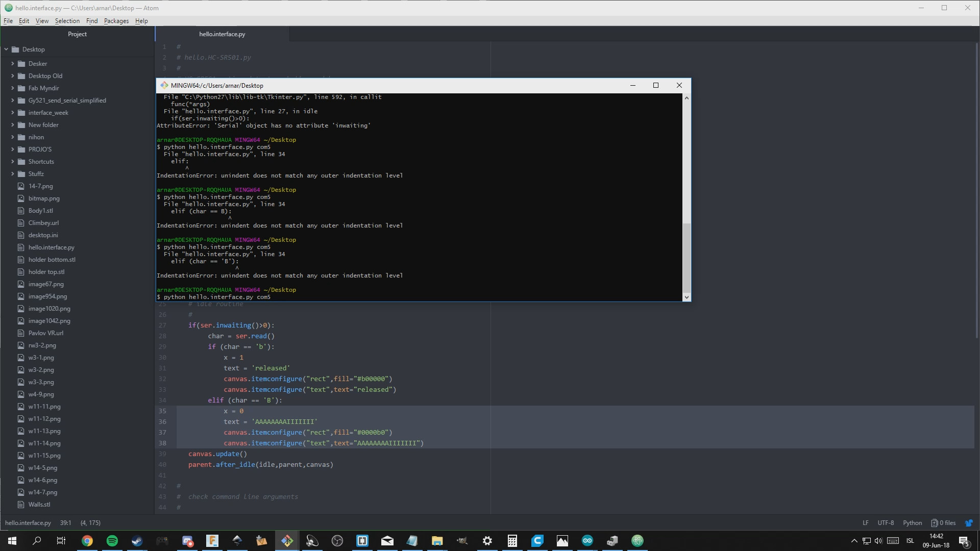Open Arduino IDE from the taskbar
Image resolution: width=980 pixels, height=551 pixels.
point(587,541)
